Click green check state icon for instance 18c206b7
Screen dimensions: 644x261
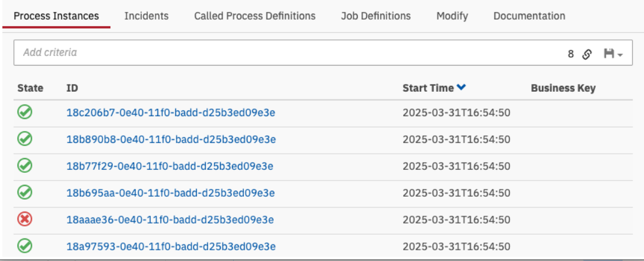[24, 112]
